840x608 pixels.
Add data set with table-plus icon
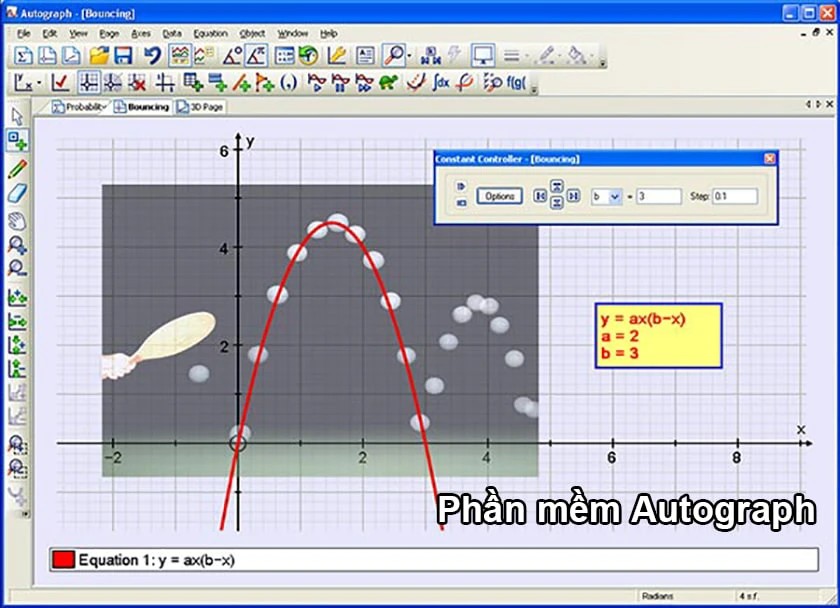(192, 83)
